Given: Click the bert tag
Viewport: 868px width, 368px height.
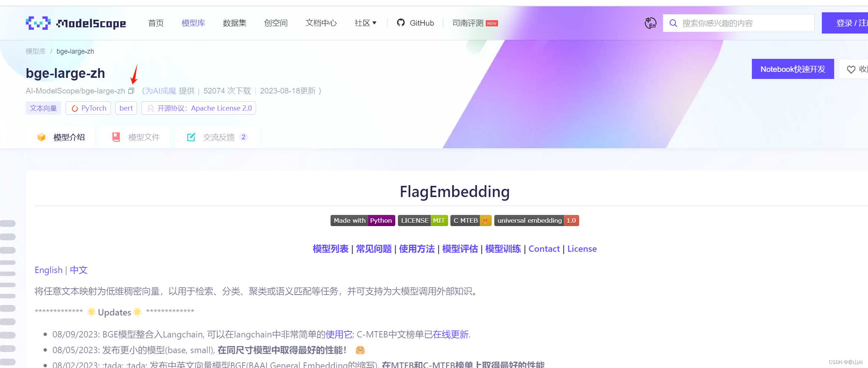Looking at the screenshot, I should click(x=126, y=108).
